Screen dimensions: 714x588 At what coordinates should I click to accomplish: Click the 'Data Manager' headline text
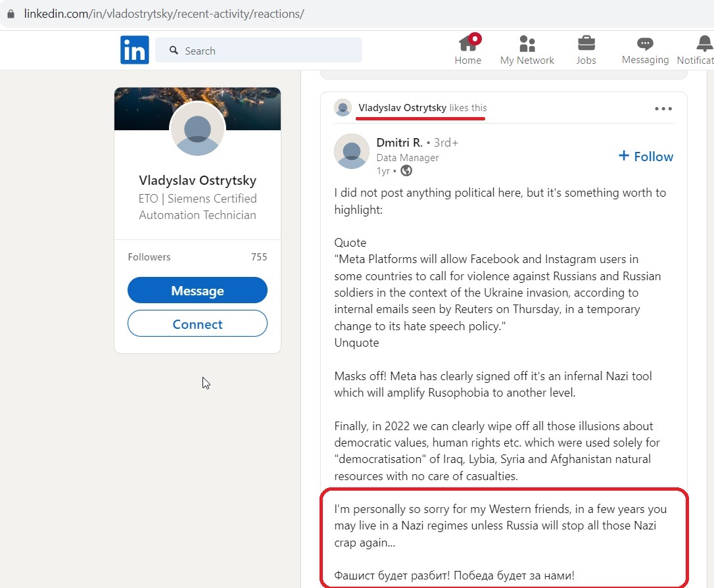tap(408, 158)
